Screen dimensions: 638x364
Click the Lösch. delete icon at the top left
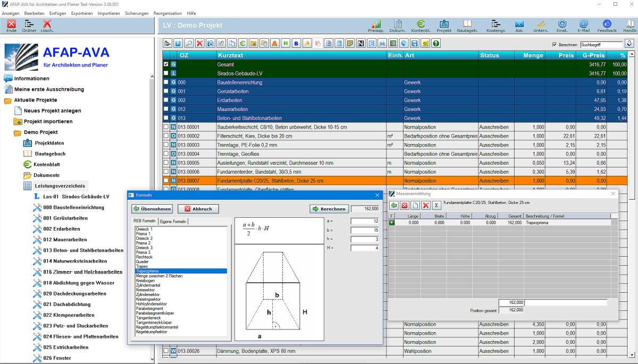pos(47,26)
